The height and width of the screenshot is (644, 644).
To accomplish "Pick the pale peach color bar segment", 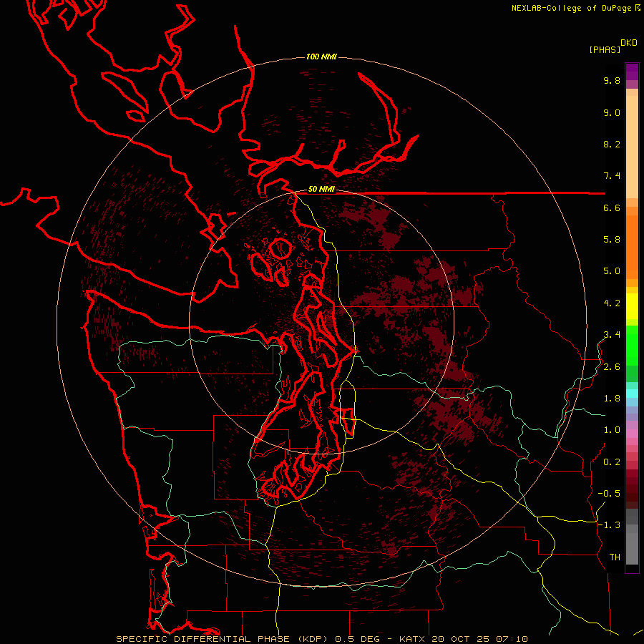I will click(x=632, y=147).
